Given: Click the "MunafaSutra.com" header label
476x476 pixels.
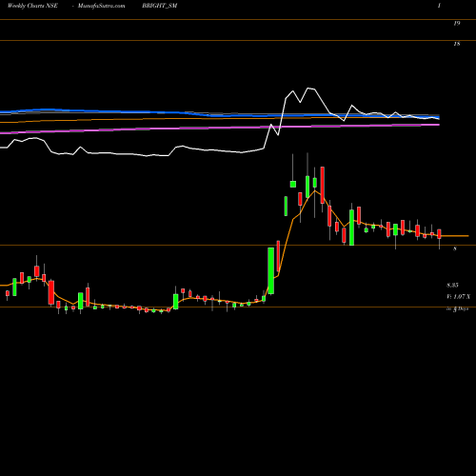Looking at the screenshot, I should [102, 6].
